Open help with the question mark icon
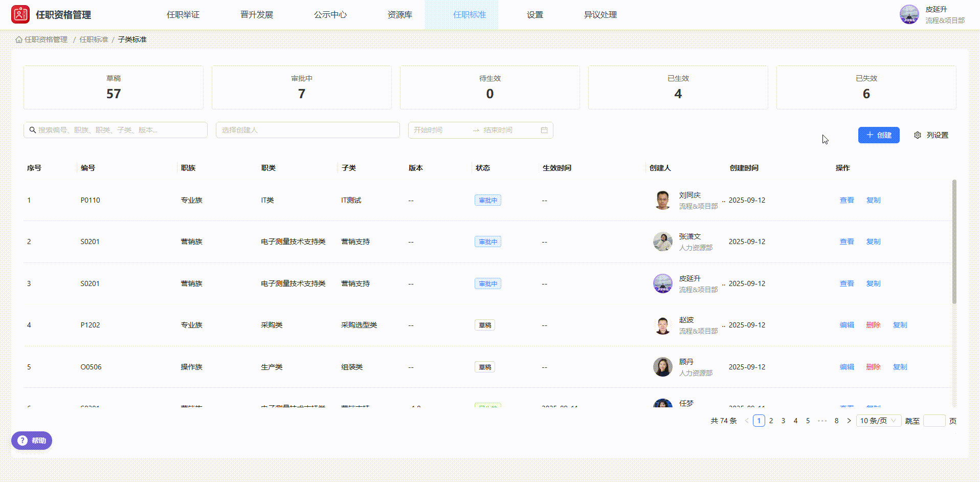 pyautogui.click(x=22, y=441)
